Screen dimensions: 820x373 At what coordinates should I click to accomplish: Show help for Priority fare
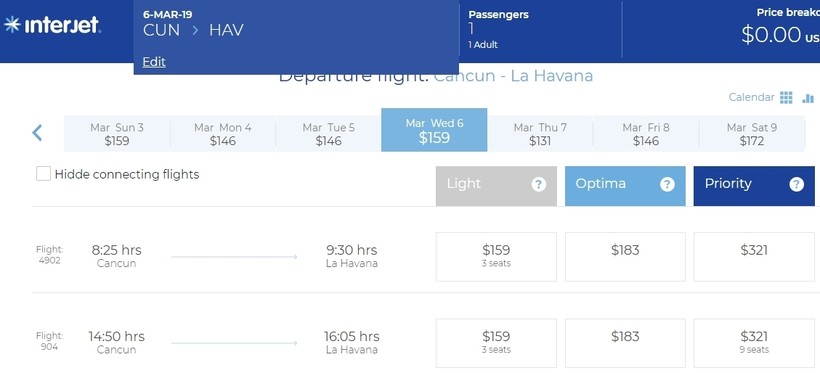[796, 184]
